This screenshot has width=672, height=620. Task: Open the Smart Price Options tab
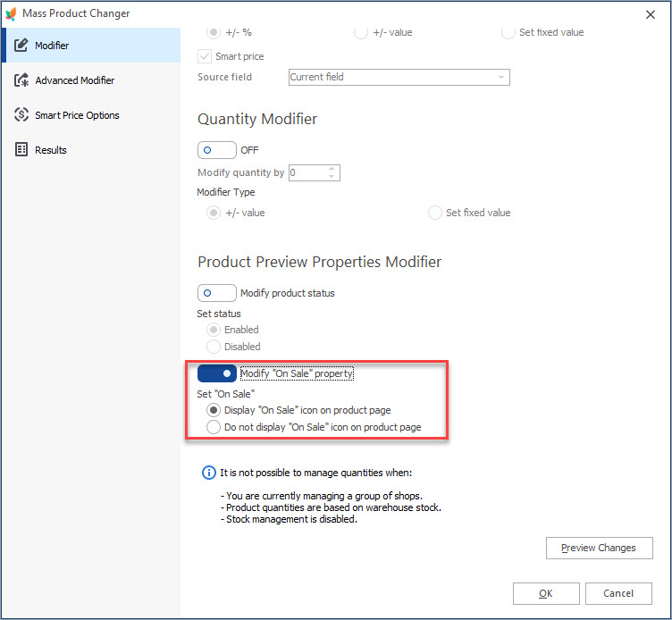tap(77, 115)
